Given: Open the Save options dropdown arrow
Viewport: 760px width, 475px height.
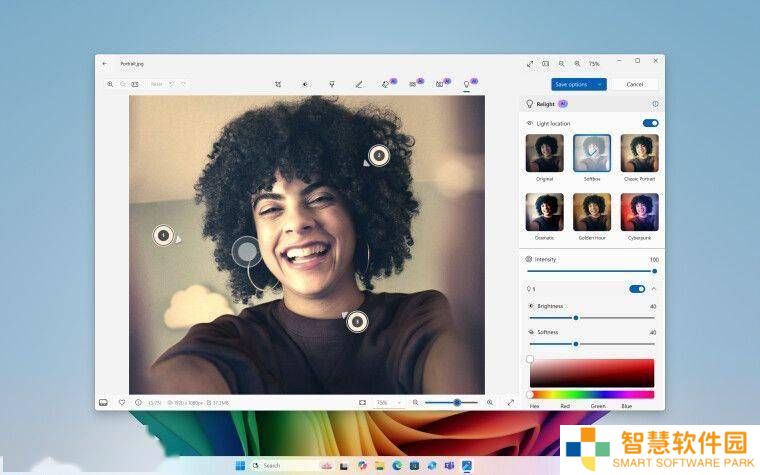Looking at the screenshot, I should click(600, 84).
